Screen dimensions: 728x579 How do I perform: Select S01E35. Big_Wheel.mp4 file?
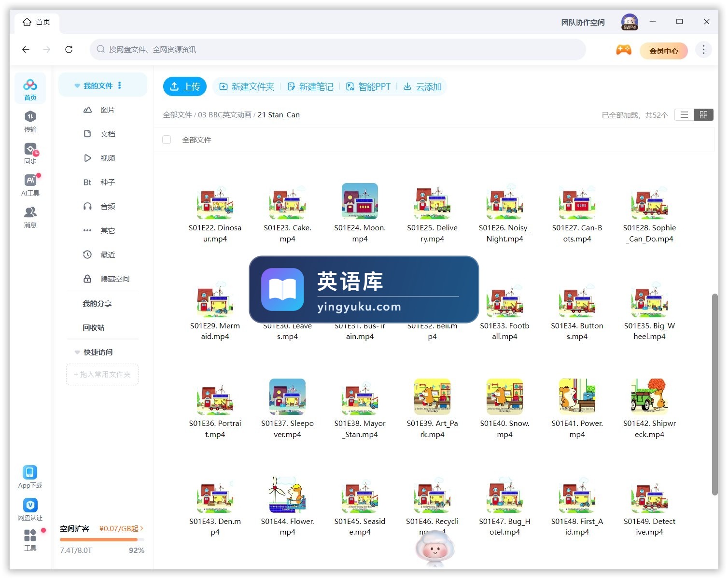649,312
